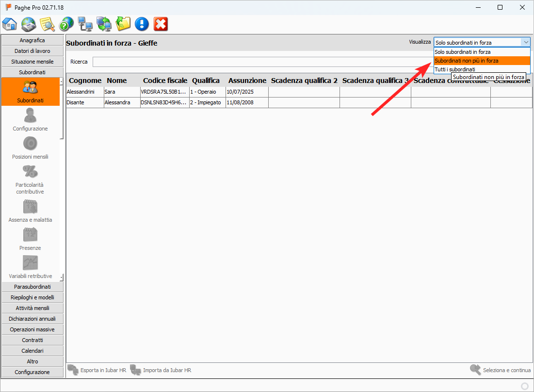
Task: Click the note with magnifier search icon
Action: click(47, 24)
